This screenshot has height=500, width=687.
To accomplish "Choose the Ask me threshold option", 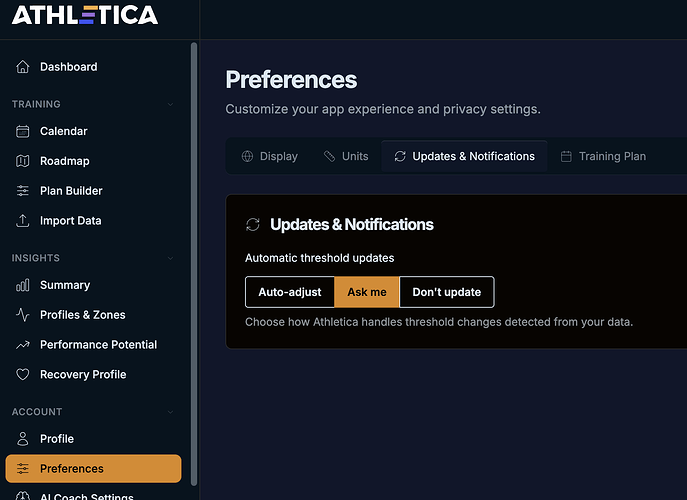I will coord(366,292).
